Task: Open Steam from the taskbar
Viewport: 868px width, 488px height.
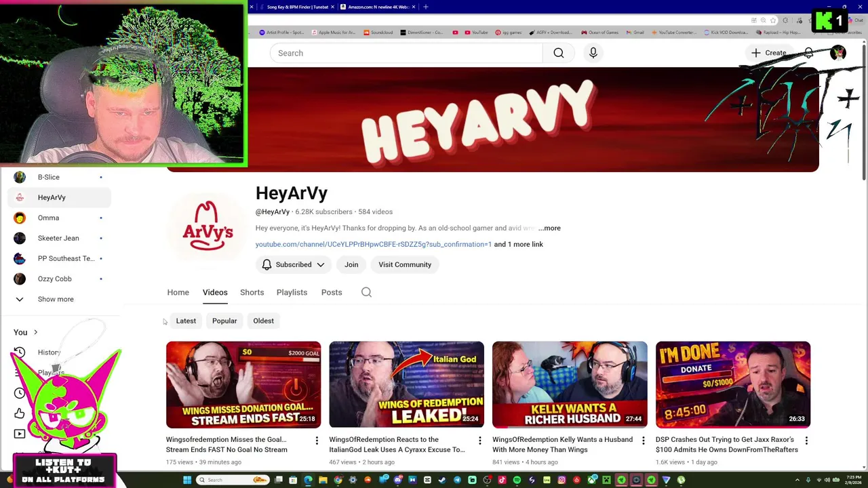Action: (x=442, y=480)
